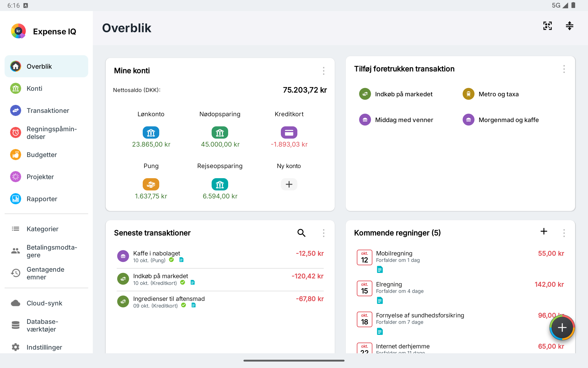Open Internet derhjemme bill
The width and height of the screenshot is (588, 368).
[x=460, y=347]
